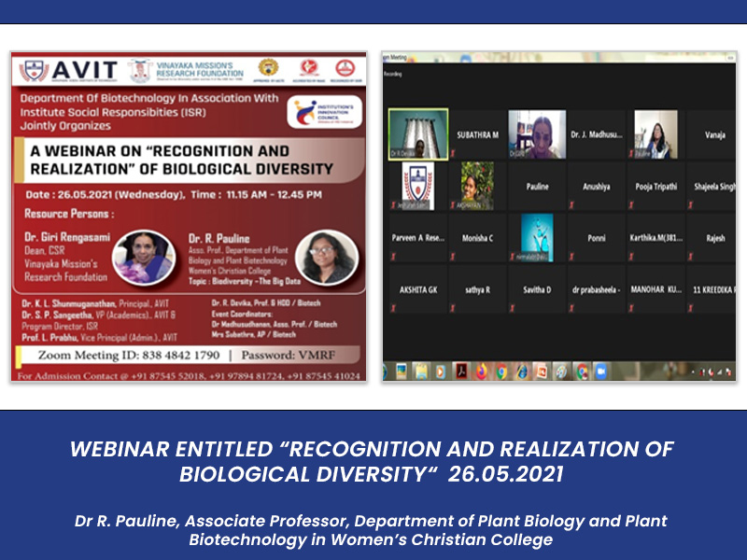Click the muted mic icon on SUBATHRA M tile
Screen dimensions: 747x560
pos(455,155)
